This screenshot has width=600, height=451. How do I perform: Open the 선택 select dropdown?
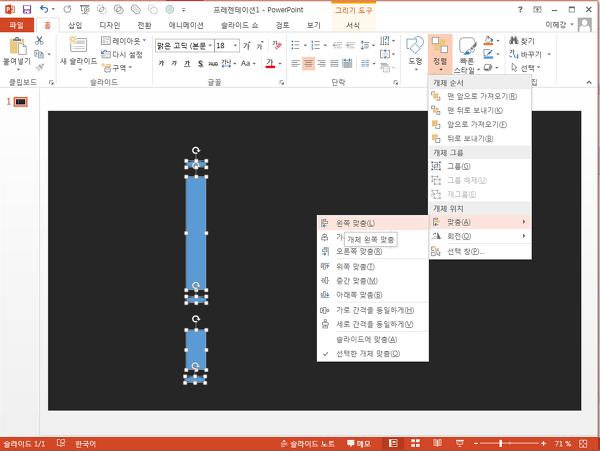[x=526, y=68]
